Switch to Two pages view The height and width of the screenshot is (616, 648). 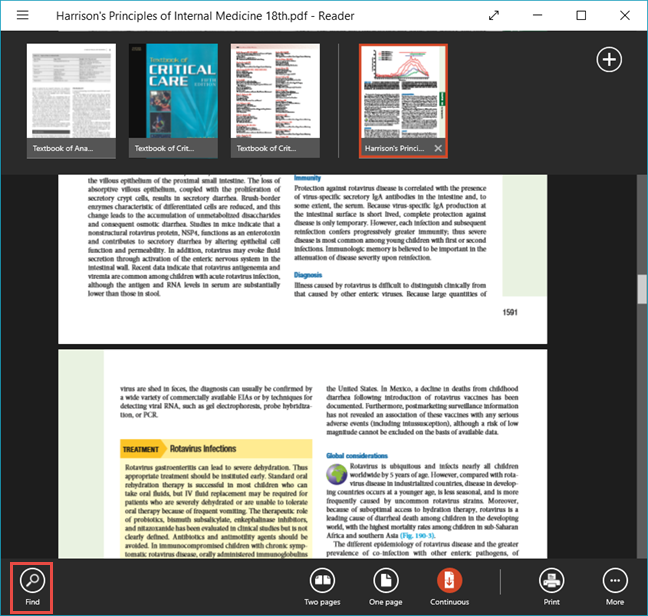click(322, 587)
